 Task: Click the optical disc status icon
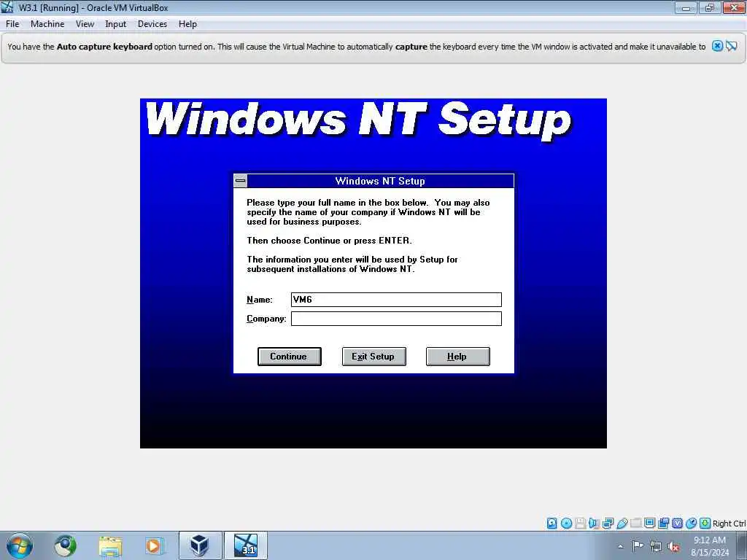click(566, 524)
